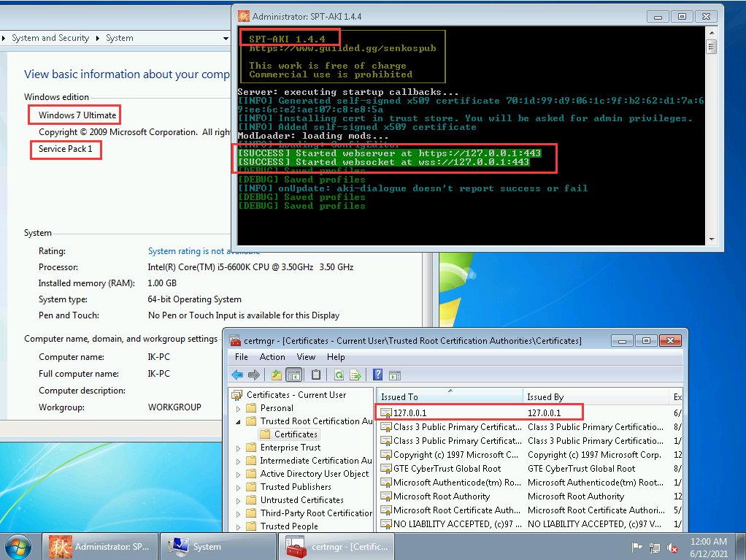Select 'Copyright (c) 1997 Microsoft C...' in Issued To column
Image resolution: width=746 pixels, height=560 pixels.
coord(455,455)
